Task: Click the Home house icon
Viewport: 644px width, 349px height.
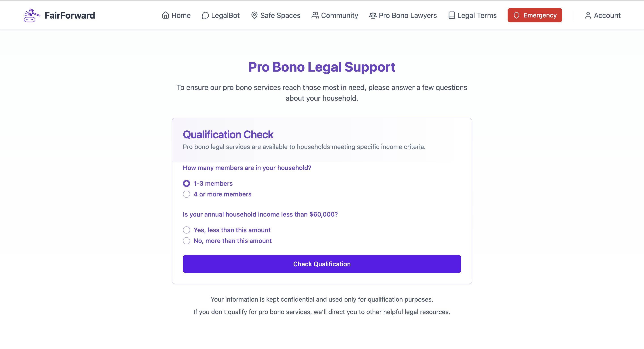Action: [x=165, y=15]
